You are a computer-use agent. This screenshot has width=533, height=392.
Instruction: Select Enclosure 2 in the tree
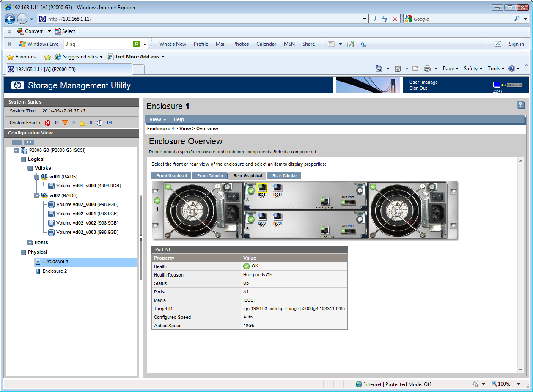coord(51,271)
